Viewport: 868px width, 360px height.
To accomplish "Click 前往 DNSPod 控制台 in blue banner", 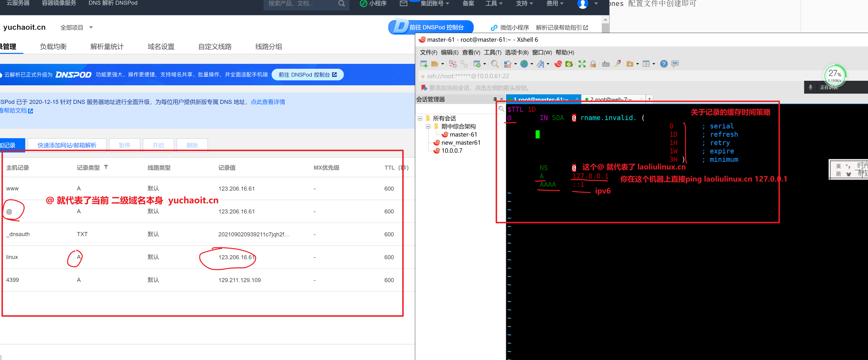I will coord(307,75).
